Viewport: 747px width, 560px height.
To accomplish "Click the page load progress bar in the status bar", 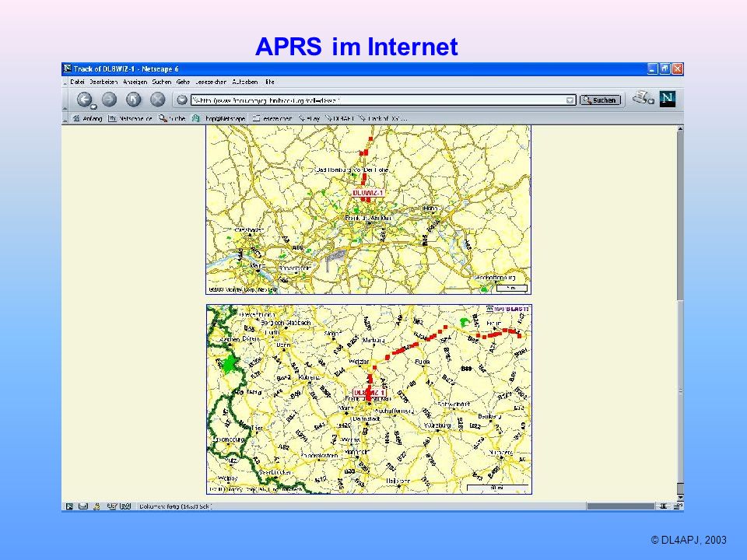I will pos(620,506).
